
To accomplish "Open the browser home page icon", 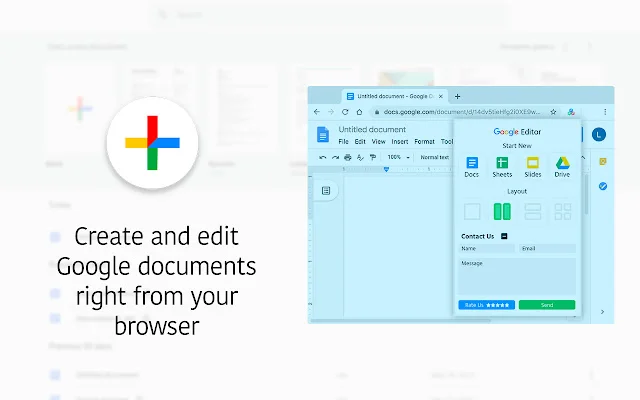I will tap(359, 112).
